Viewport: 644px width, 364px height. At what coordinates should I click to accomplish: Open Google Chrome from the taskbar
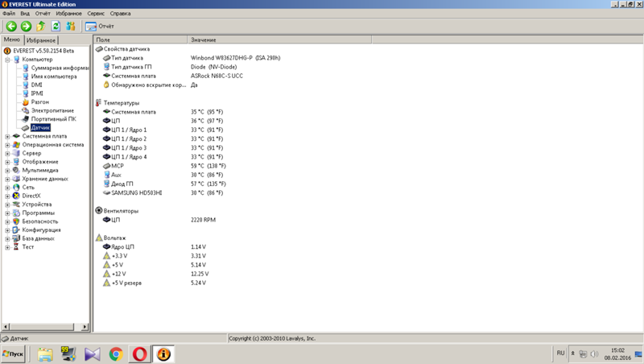pos(116,354)
